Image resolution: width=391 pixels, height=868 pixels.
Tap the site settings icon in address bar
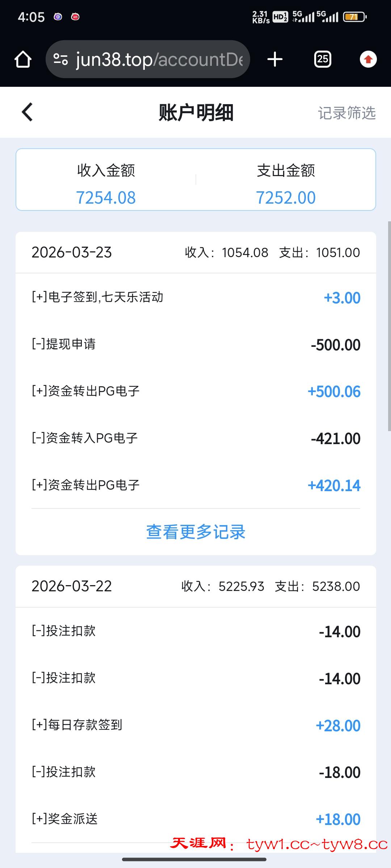(60, 59)
